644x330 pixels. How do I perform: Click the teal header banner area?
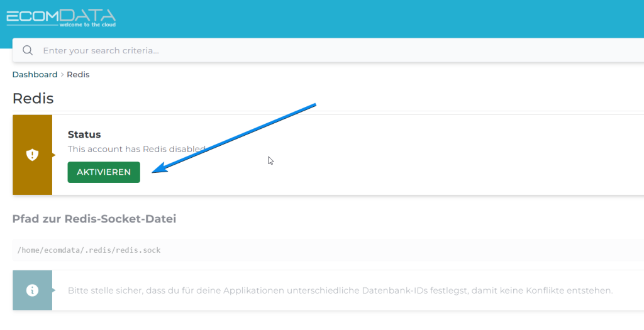click(377, 18)
